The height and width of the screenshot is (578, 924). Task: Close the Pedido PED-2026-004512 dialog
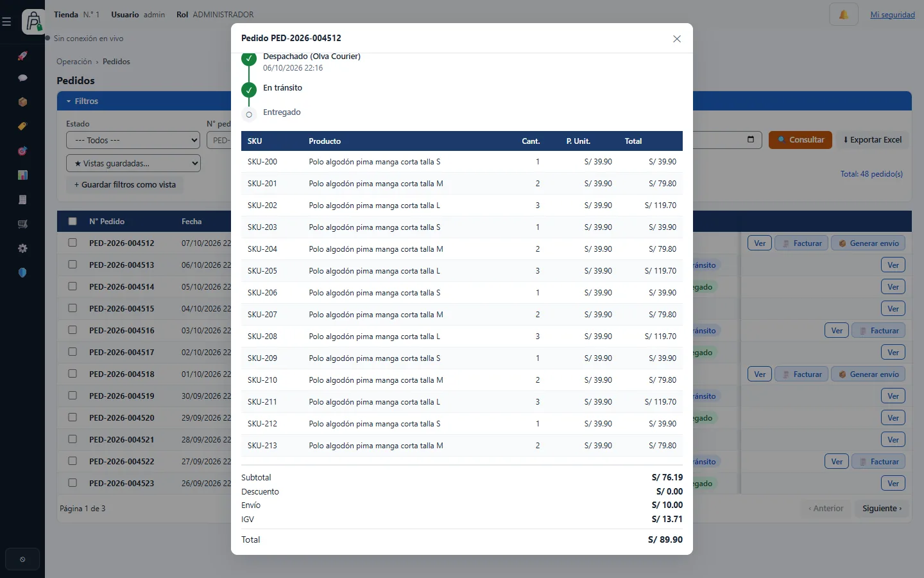pos(677,39)
